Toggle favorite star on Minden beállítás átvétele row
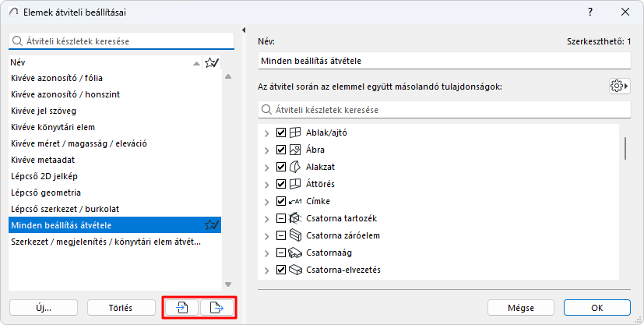 211,225
